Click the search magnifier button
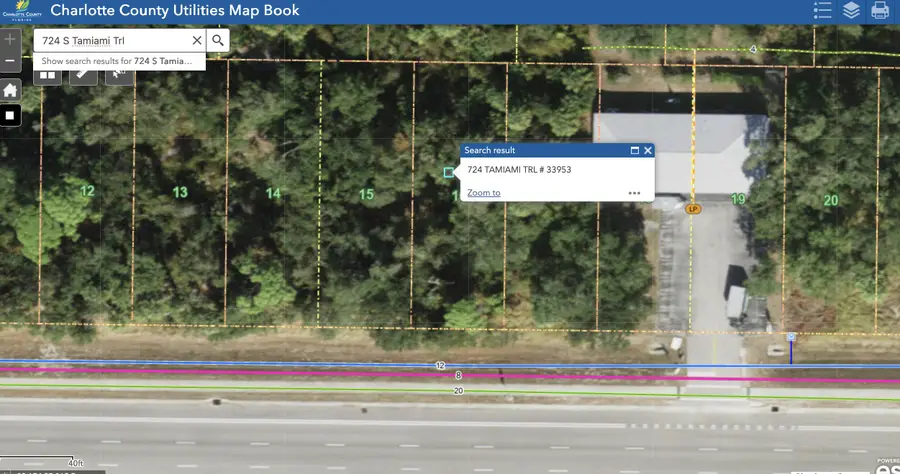 (218, 40)
